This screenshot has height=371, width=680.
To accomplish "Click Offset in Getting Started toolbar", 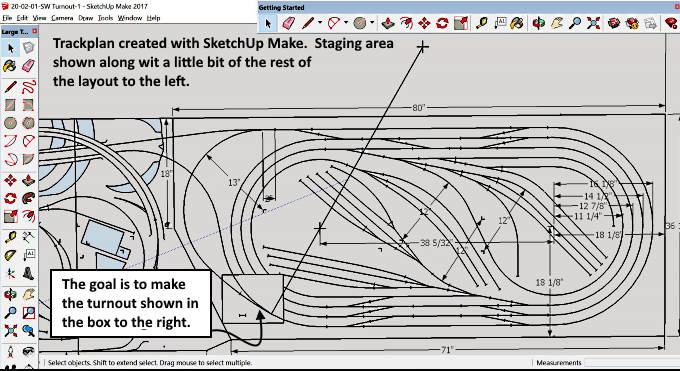I will (406, 23).
